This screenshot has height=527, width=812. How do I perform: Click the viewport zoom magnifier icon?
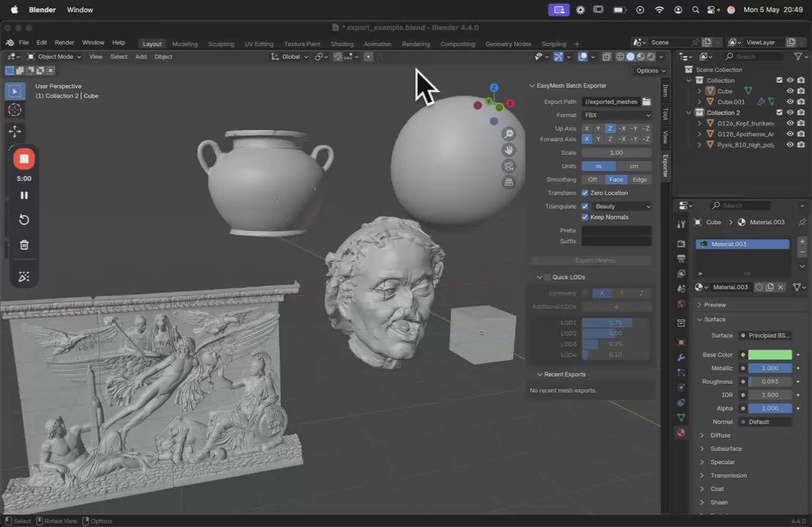(x=509, y=134)
